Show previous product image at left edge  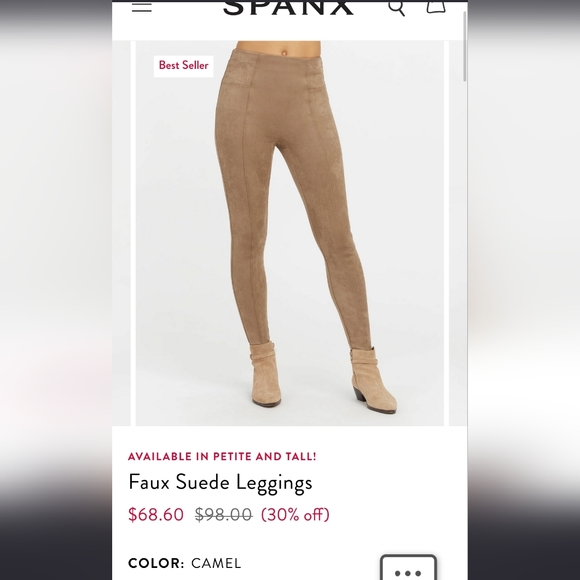pyautogui.click(x=121, y=233)
